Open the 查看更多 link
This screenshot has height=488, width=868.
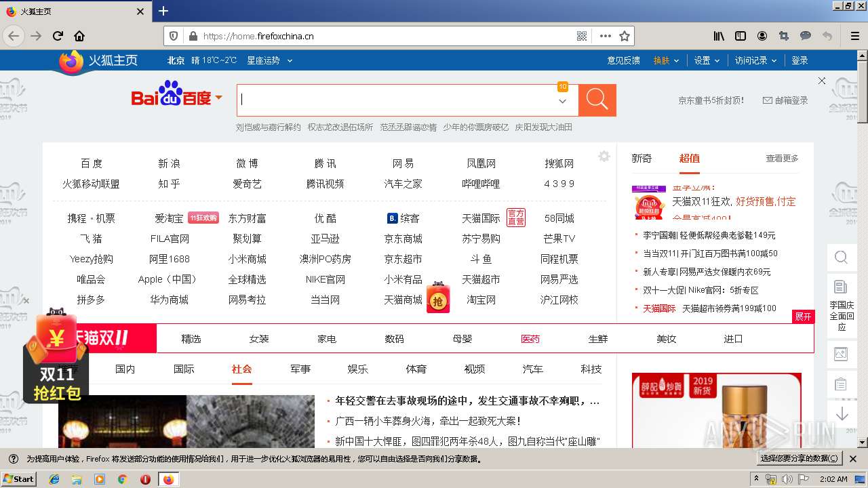783,158
